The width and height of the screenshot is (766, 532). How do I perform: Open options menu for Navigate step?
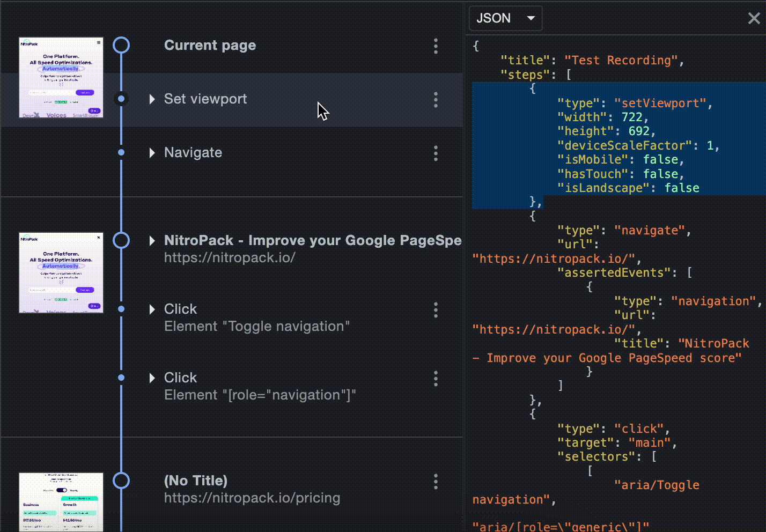[x=436, y=153]
